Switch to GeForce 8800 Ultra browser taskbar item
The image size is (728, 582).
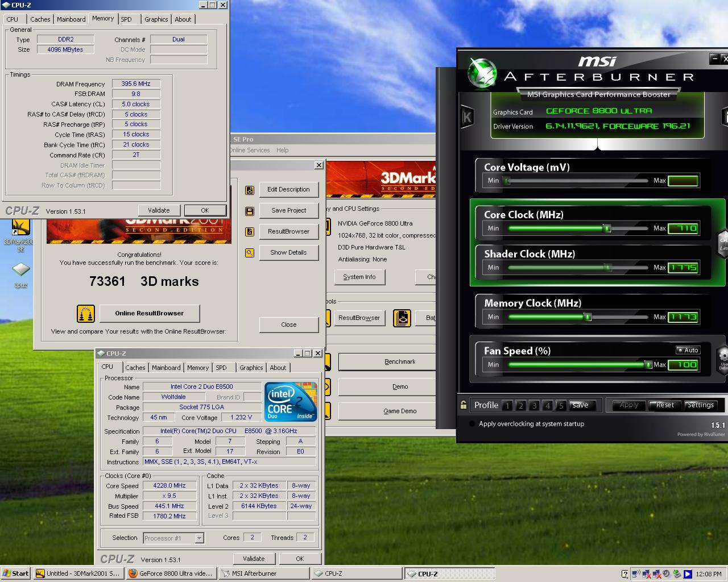pos(171,573)
